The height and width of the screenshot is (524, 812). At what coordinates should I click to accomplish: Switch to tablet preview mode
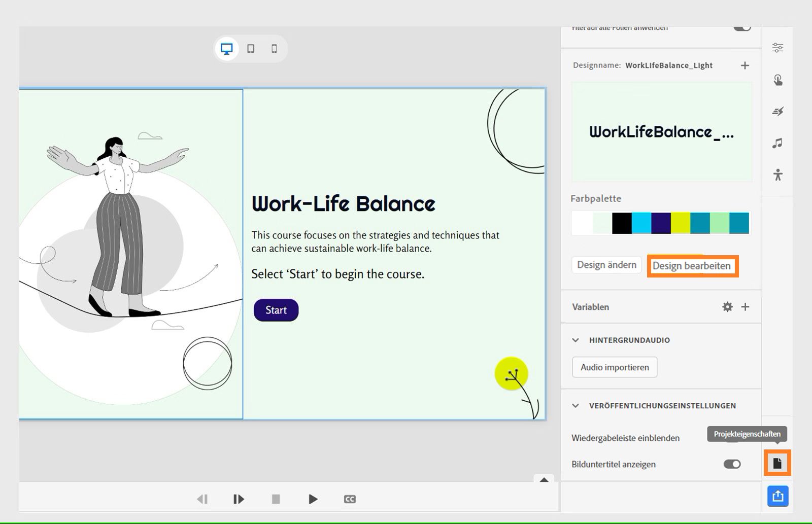pyautogui.click(x=251, y=48)
